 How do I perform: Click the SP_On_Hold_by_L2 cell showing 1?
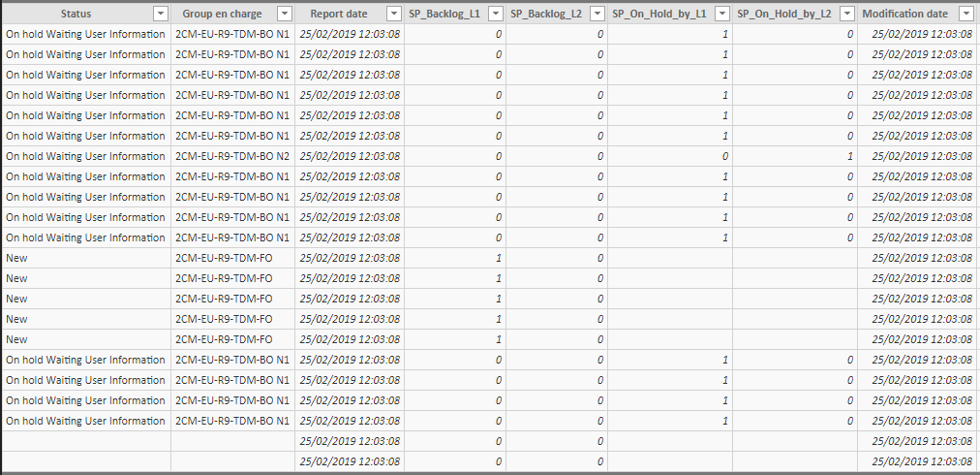795,156
